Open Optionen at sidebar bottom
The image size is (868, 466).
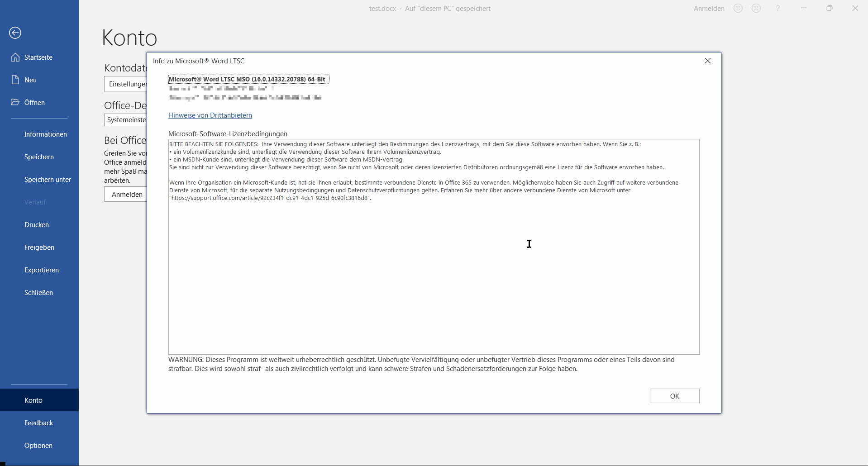(38, 446)
